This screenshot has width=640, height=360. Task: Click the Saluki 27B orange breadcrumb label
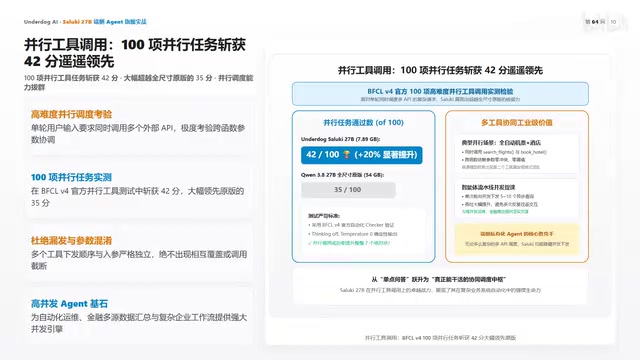(77, 22)
